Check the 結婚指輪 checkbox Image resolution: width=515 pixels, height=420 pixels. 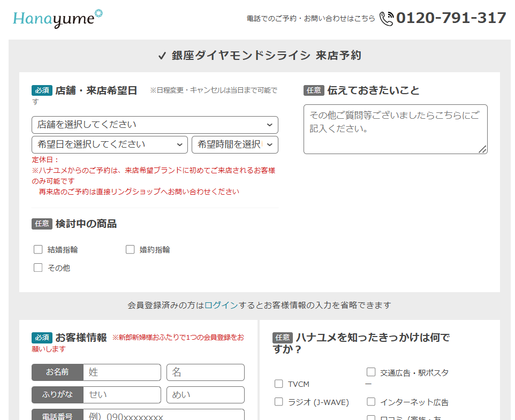[38, 249]
